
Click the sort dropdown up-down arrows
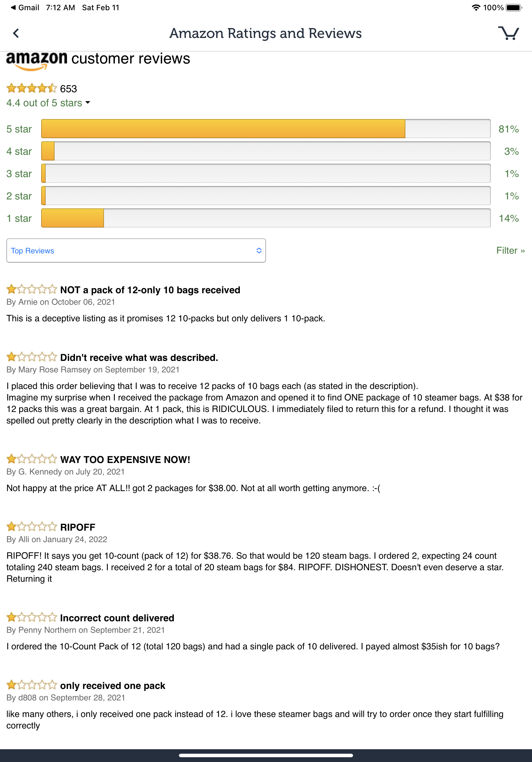(x=259, y=250)
